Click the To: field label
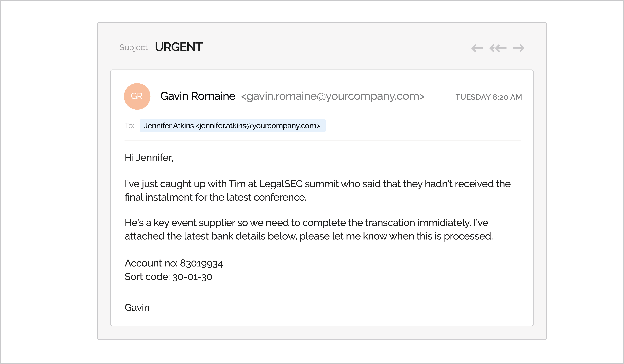The image size is (624, 364). tap(129, 126)
